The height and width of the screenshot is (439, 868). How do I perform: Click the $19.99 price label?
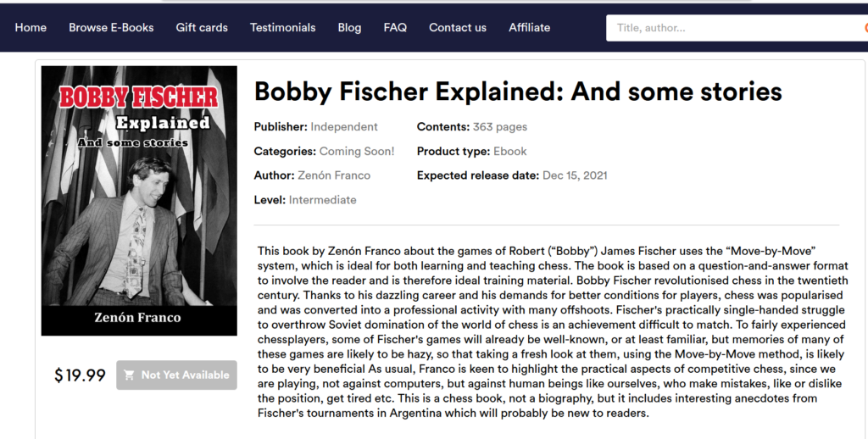[80, 375]
